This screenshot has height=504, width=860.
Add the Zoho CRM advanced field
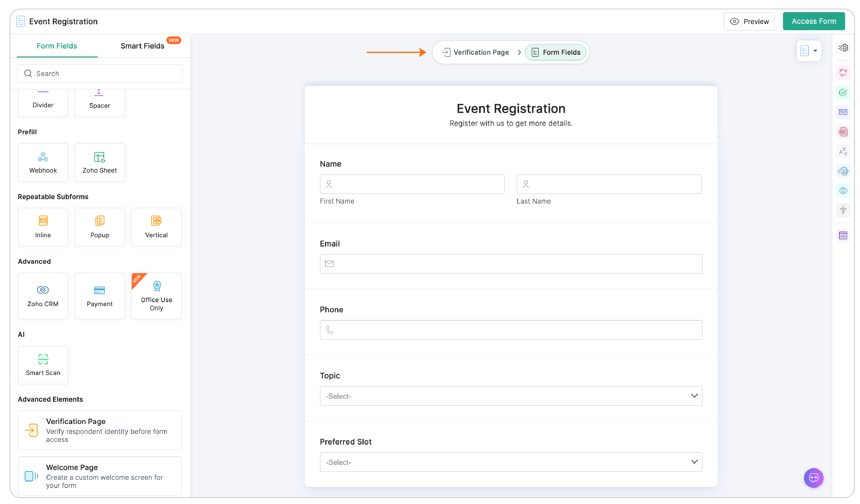43,296
